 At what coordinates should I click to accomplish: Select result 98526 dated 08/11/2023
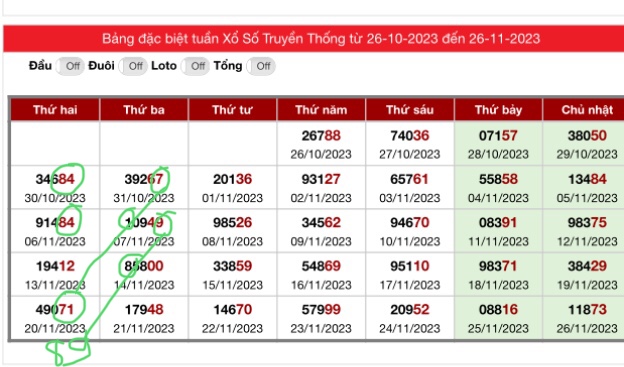pos(232,223)
